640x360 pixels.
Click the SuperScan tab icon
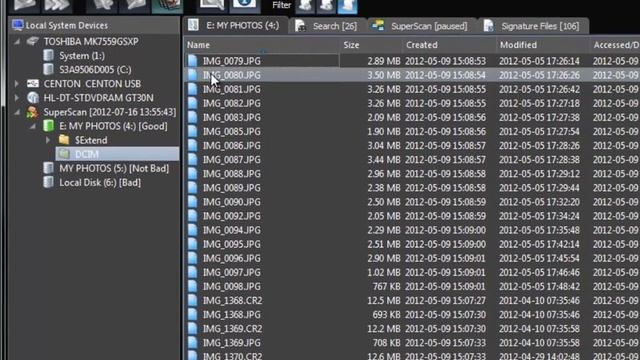378,26
